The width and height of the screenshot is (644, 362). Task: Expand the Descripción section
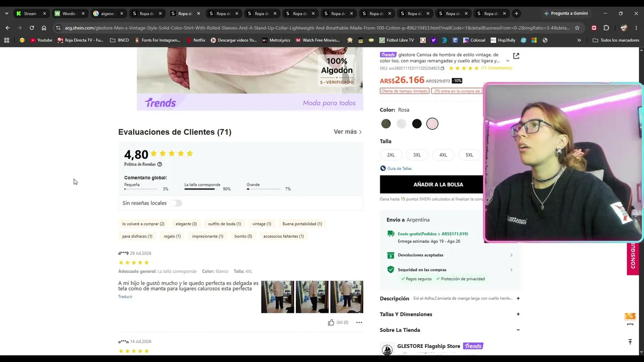(518, 298)
